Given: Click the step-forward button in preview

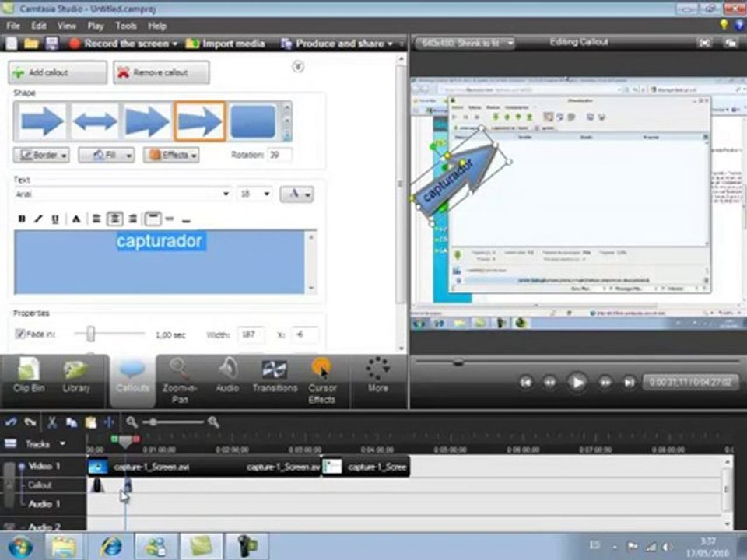Looking at the screenshot, I should click(605, 383).
